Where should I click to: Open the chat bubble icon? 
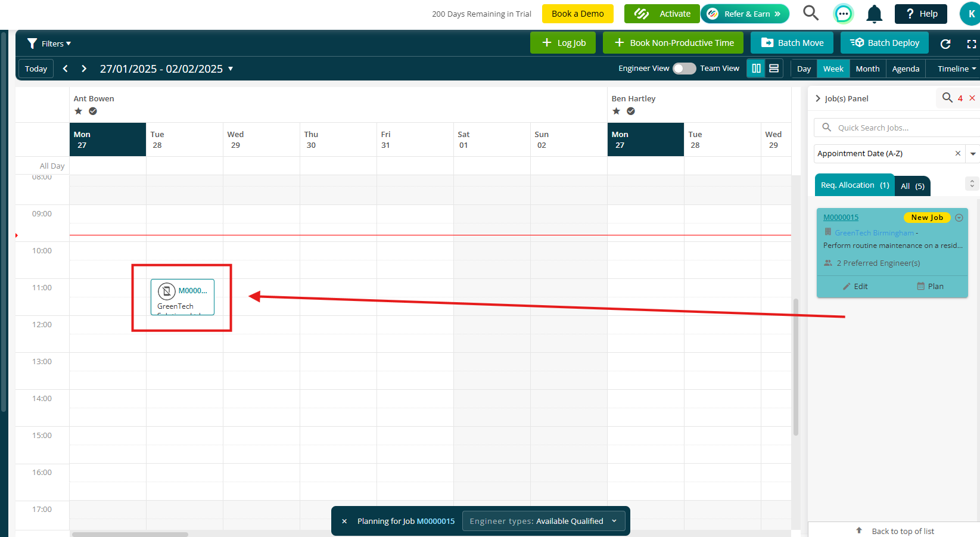tap(843, 14)
